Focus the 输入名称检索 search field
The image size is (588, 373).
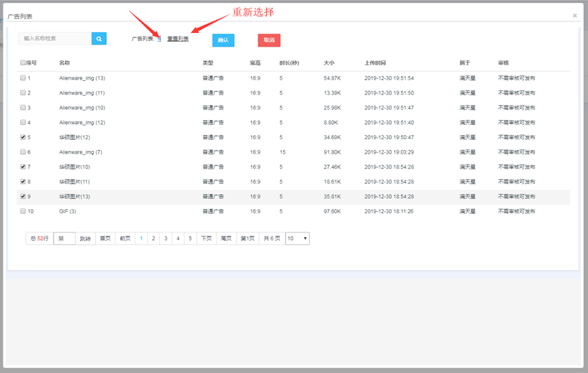(55, 39)
